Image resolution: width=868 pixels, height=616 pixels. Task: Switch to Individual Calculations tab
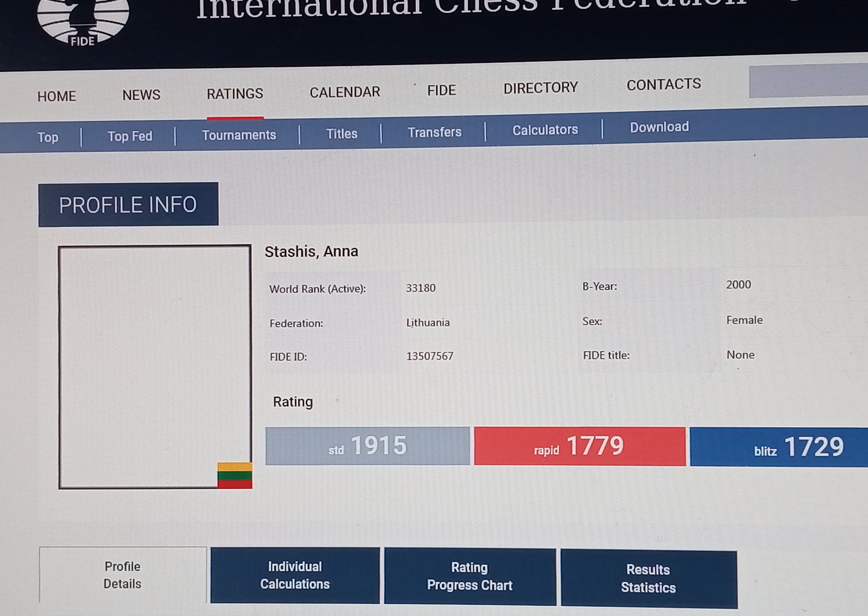pyautogui.click(x=295, y=575)
